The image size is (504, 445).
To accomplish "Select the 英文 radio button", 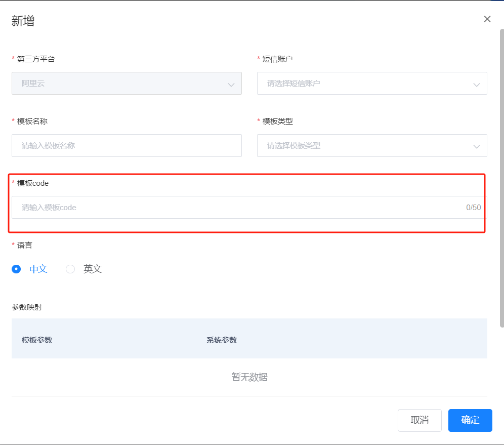I will pyautogui.click(x=70, y=269).
